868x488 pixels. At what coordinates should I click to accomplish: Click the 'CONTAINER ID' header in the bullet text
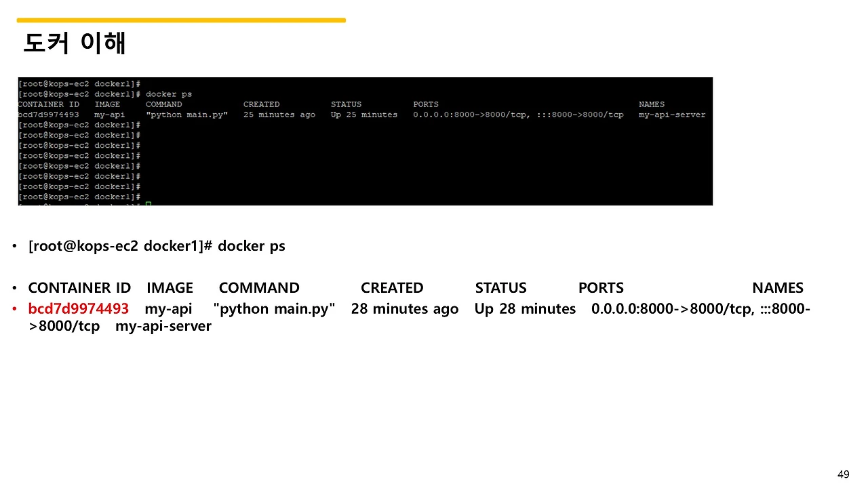pyautogui.click(x=79, y=288)
